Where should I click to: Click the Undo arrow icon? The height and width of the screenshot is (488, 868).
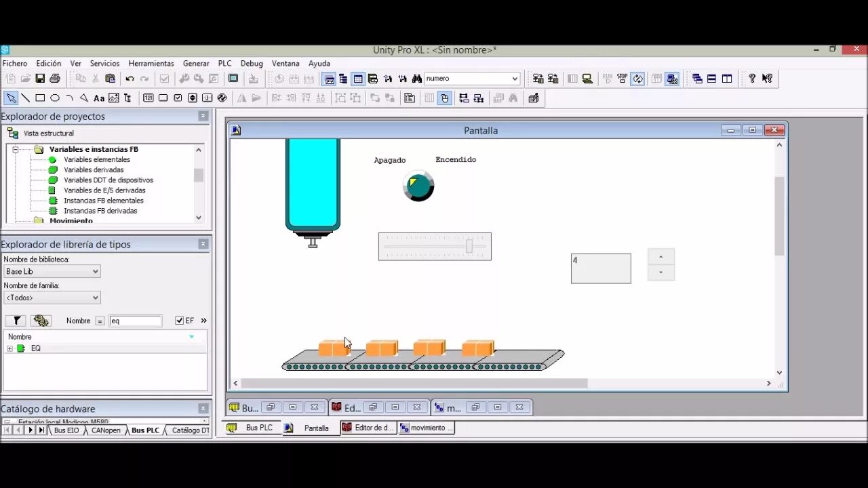(130, 79)
